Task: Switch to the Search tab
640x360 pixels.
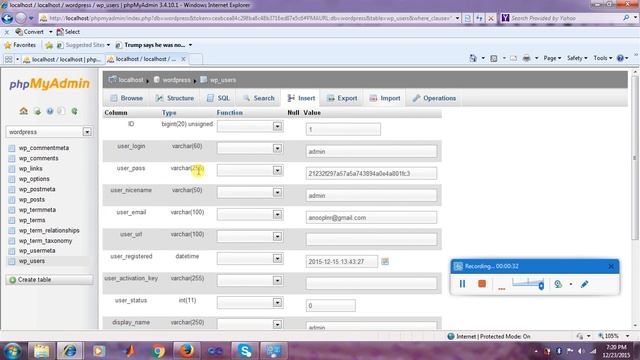Action: (x=259, y=98)
